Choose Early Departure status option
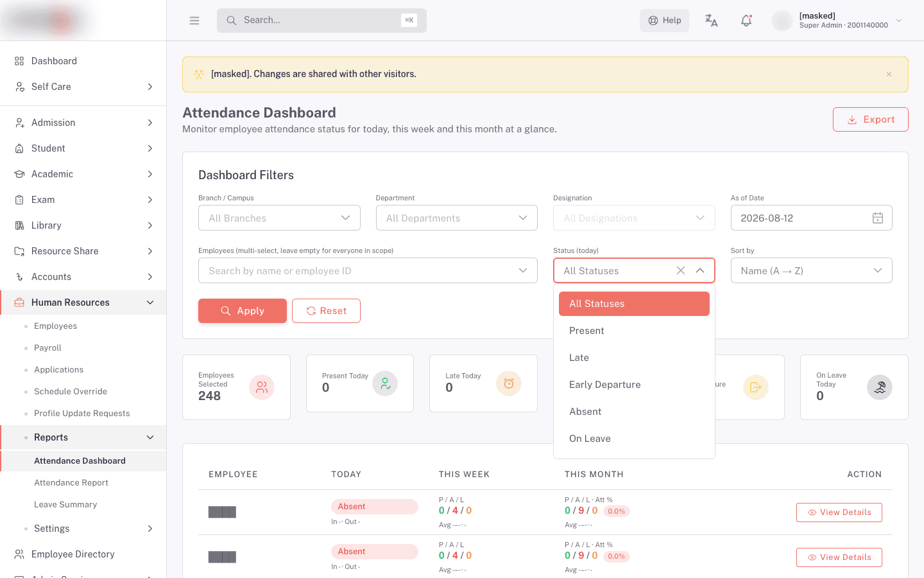This screenshot has height=578, width=924. (x=634, y=385)
